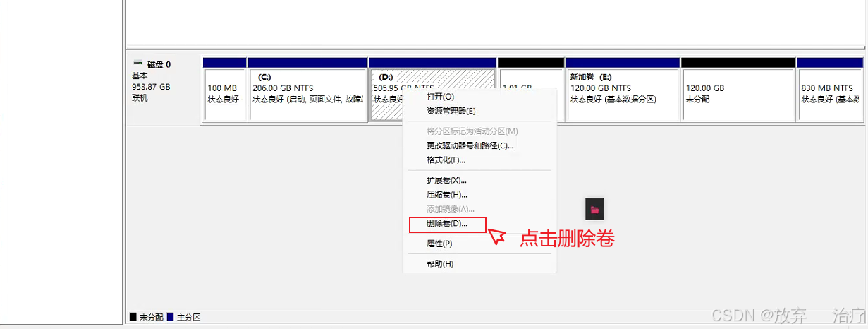868x329 pixels.
Task: Click the blue 主分区 legend swatch
Action: (171, 317)
